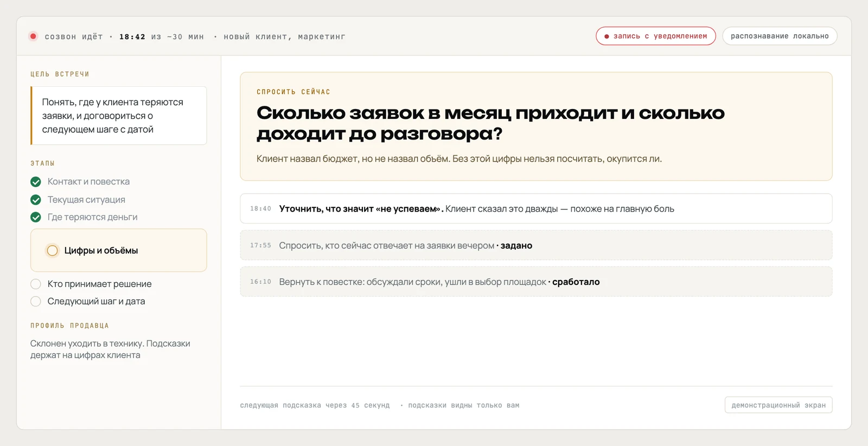Open the «Текущая ситуация» stage
The width and height of the screenshot is (868, 446).
86,200
